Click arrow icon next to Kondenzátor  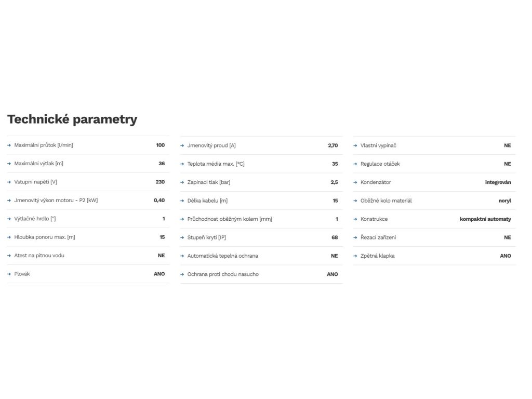[x=355, y=182]
